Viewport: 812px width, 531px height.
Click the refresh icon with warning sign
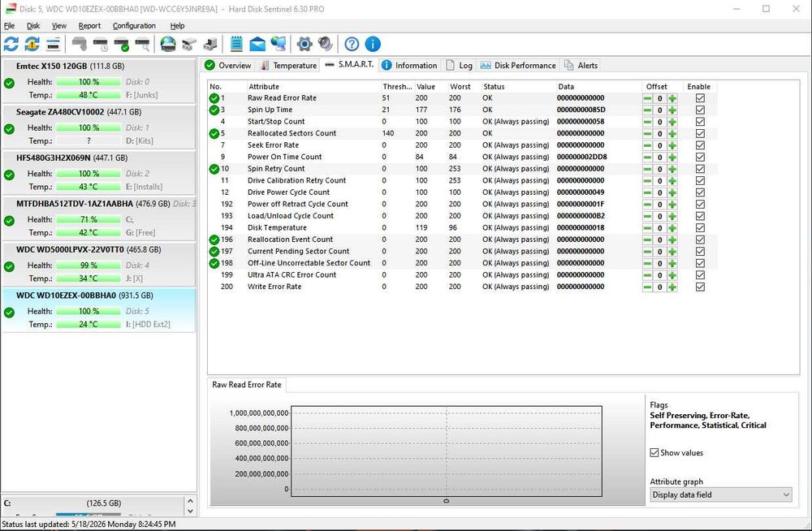pos(32,44)
